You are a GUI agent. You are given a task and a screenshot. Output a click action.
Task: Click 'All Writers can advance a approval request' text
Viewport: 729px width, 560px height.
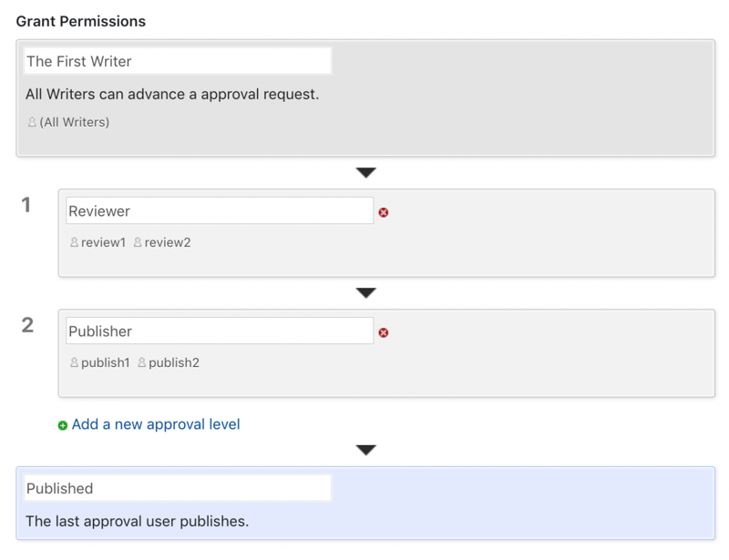click(x=172, y=94)
